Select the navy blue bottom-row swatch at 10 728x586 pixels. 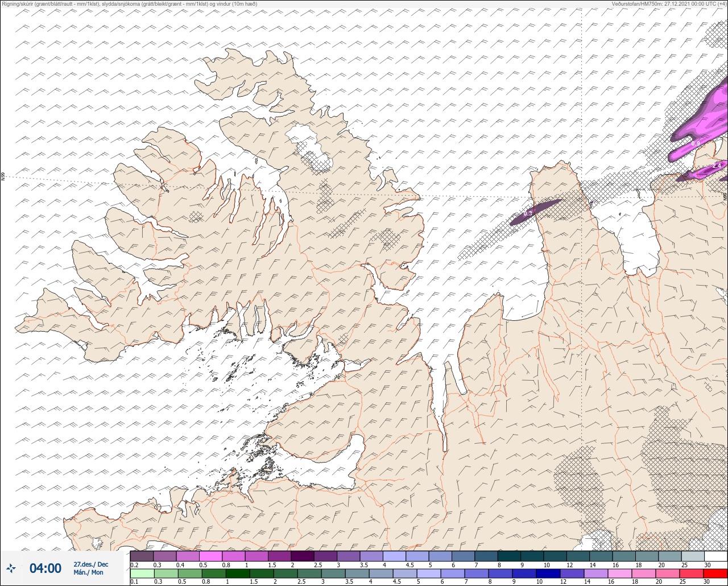548,573
